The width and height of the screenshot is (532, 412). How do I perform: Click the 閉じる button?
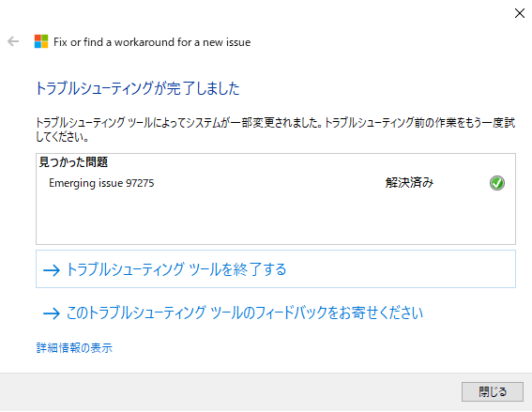point(493,391)
